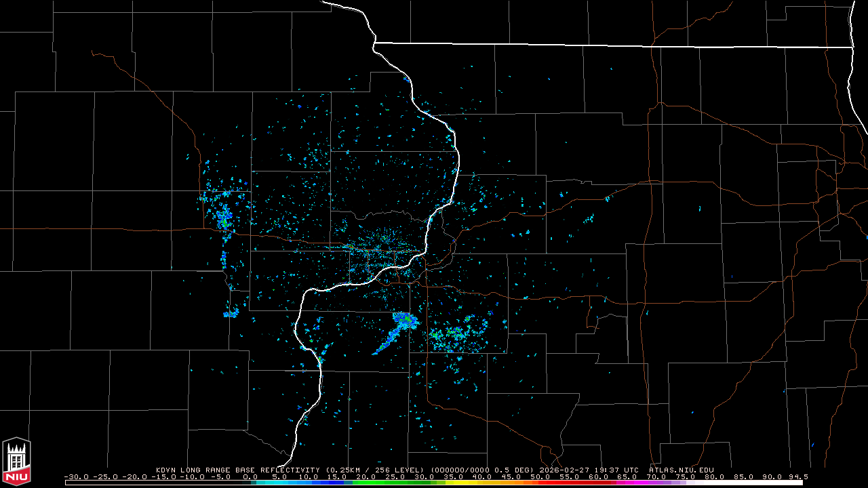Click the '2026-02-27 19:37 UTC' timestamp

[x=591, y=470]
